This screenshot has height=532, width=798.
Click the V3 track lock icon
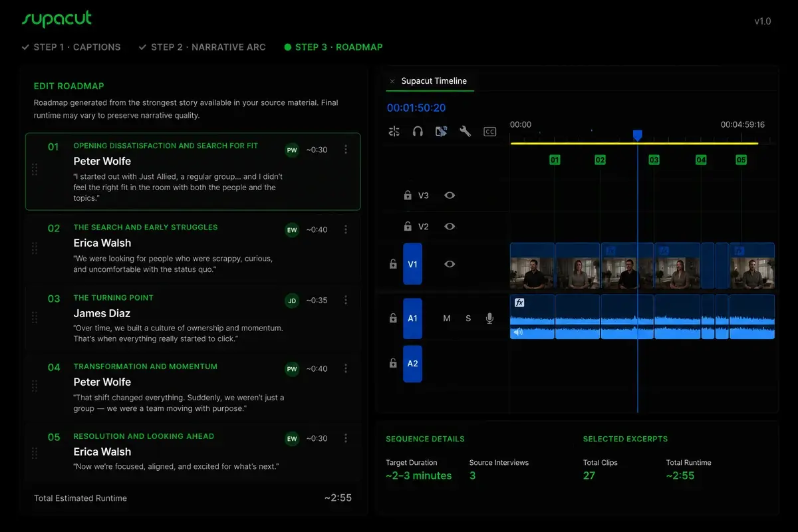click(x=408, y=196)
